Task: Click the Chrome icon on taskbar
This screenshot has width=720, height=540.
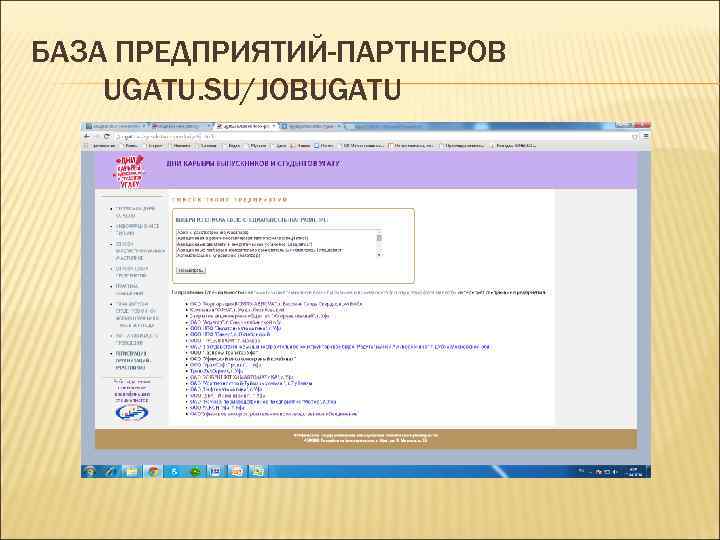Action: tap(153, 471)
